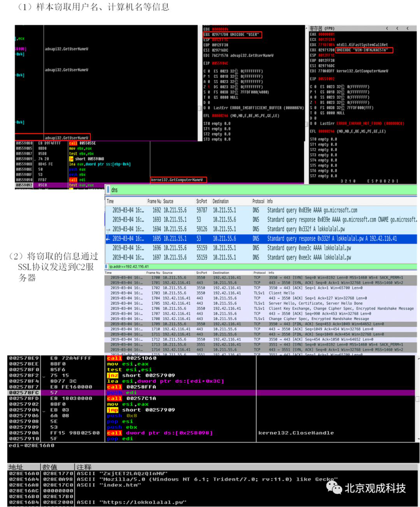Select disassembly line call 0055855E

[82, 143]
